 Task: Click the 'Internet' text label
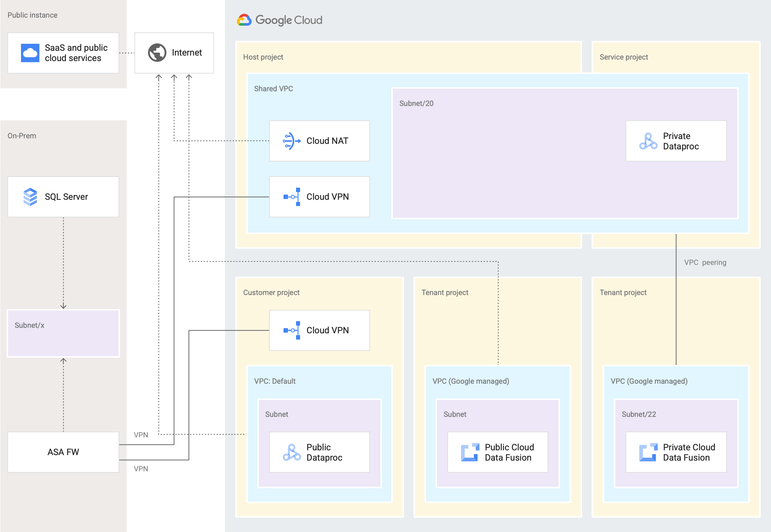click(x=187, y=53)
